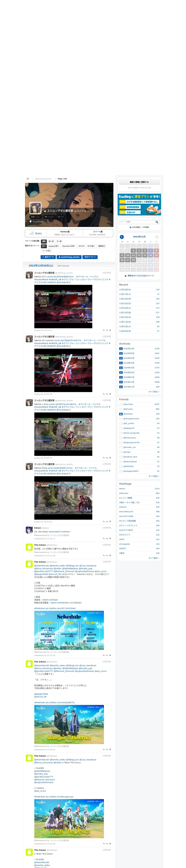Select the 通常 sort order
186x868 pixels.
point(44,241)
